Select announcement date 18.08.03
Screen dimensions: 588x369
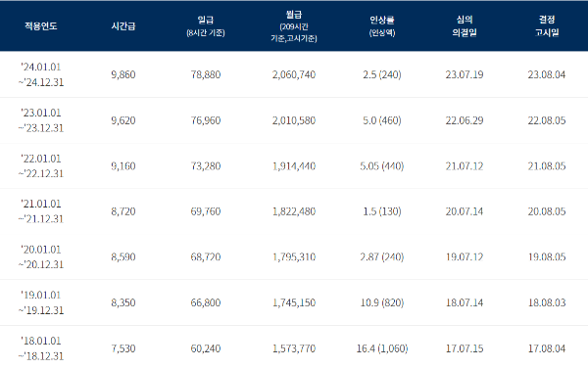(x=547, y=302)
